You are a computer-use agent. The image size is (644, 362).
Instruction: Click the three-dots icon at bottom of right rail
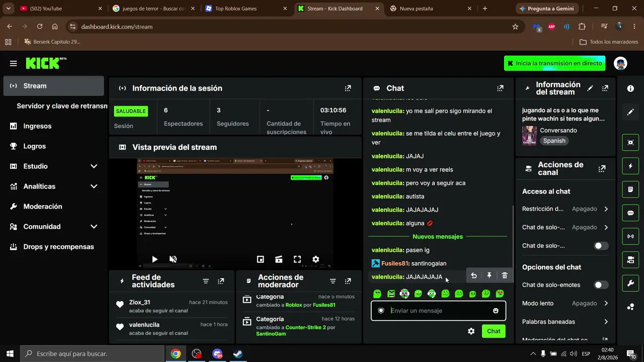[630, 307]
